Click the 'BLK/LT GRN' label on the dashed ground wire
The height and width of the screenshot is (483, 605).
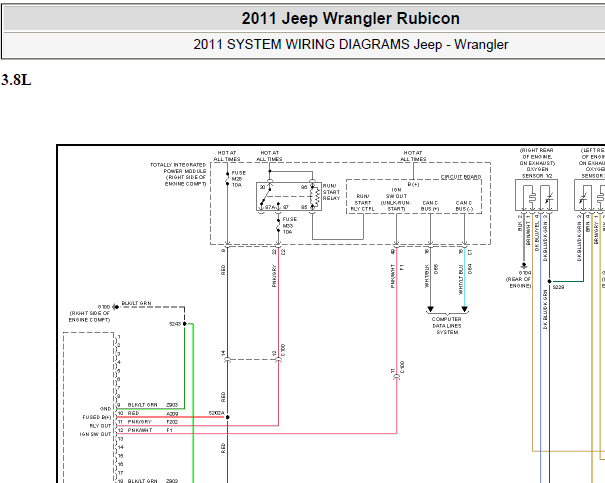pyautogui.click(x=137, y=303)
